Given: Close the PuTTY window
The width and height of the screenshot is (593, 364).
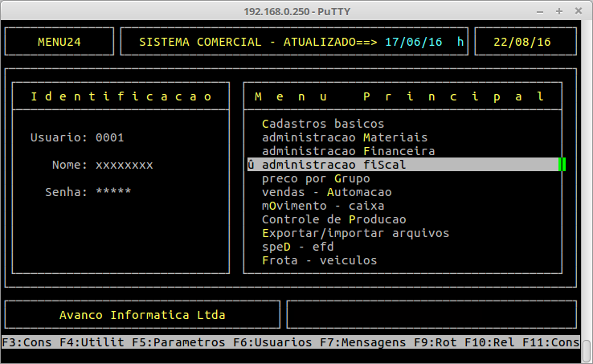Looking at the screenshot, I should click(579, 11).
